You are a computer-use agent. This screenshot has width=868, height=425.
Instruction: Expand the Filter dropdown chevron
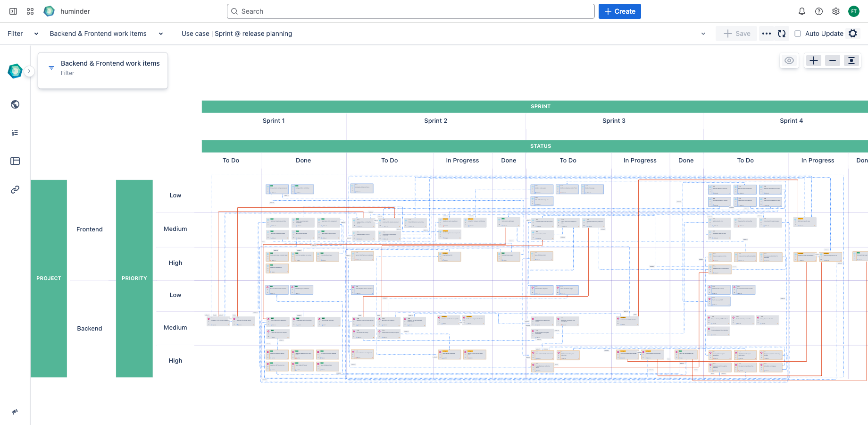(x=36, y=34)
